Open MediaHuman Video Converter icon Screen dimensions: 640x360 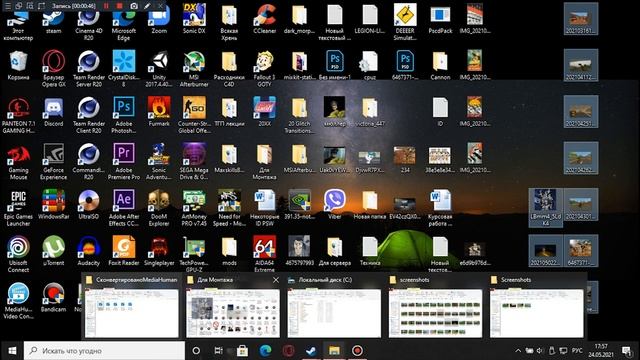point(18,301)
